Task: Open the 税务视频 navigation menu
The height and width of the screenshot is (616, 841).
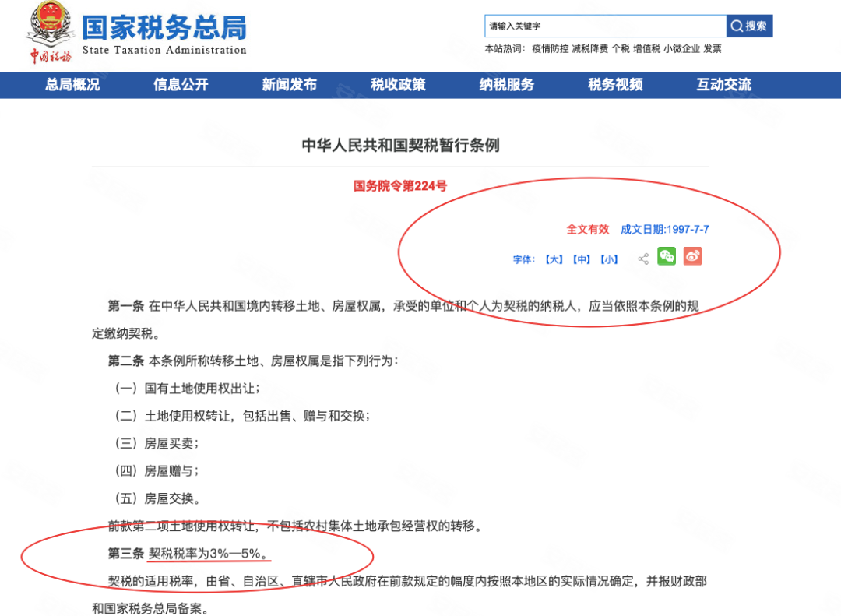Action: (615, 85)
